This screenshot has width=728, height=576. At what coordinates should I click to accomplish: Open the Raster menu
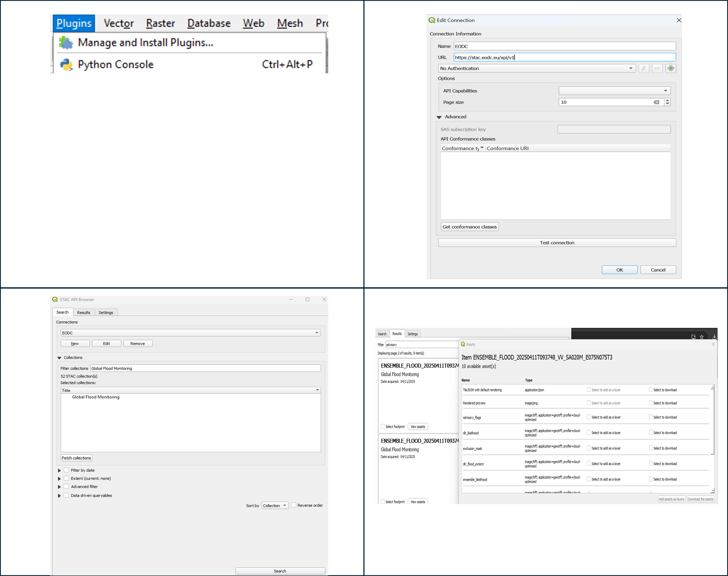pyautogui.click(x=160, y=23)
